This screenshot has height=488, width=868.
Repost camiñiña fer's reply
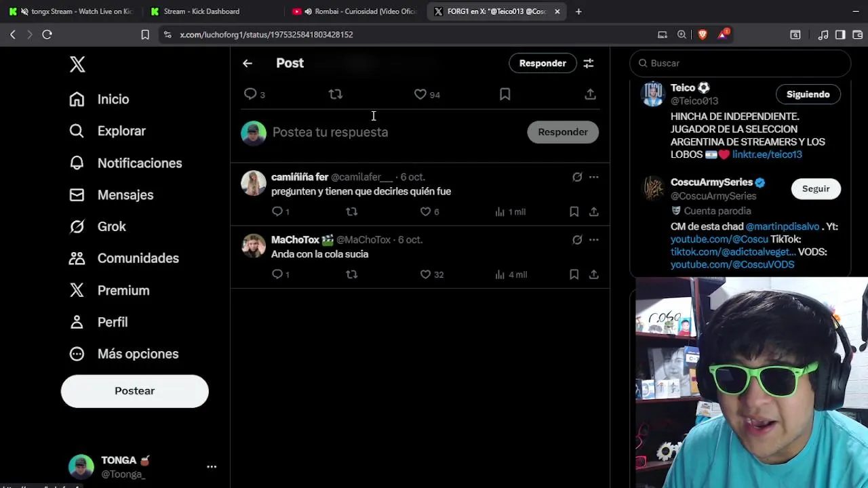pos(351,211)
